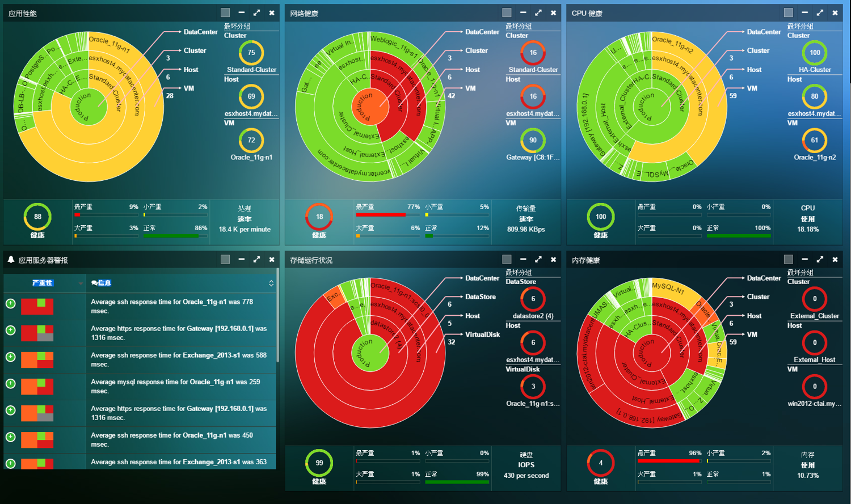851x504 pixels.
Task: Click the DataStore legend label in 存储运行状况
Action: pos(481,297)
